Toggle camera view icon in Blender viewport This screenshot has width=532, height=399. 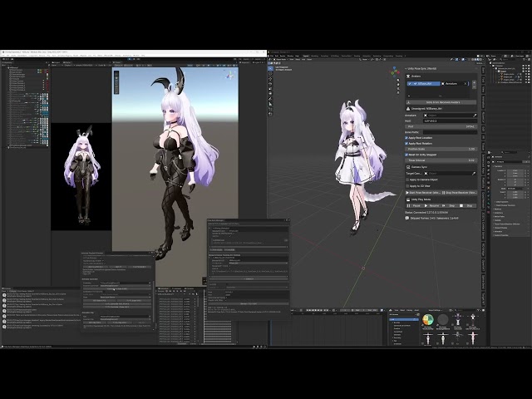[398, 89]
